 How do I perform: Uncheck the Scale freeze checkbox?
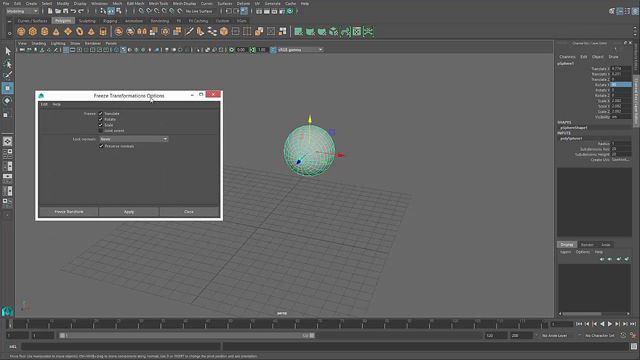(x=100, y=125)
